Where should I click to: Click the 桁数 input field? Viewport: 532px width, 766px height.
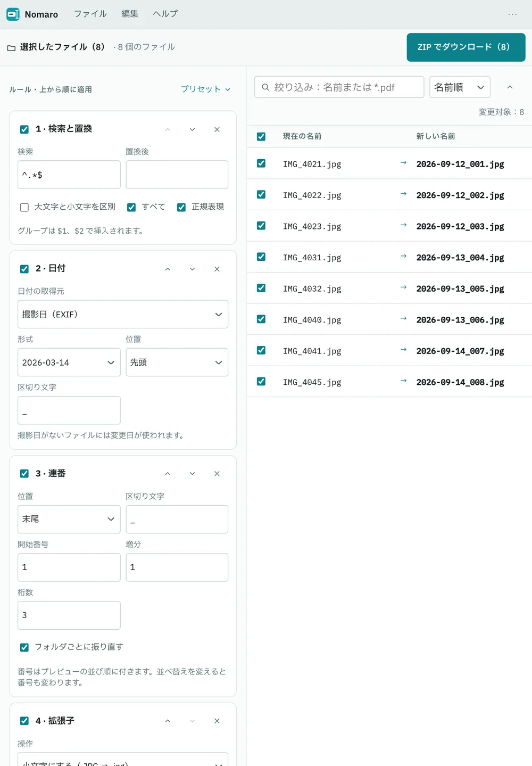pyautogui.click(x=69, y=615)
